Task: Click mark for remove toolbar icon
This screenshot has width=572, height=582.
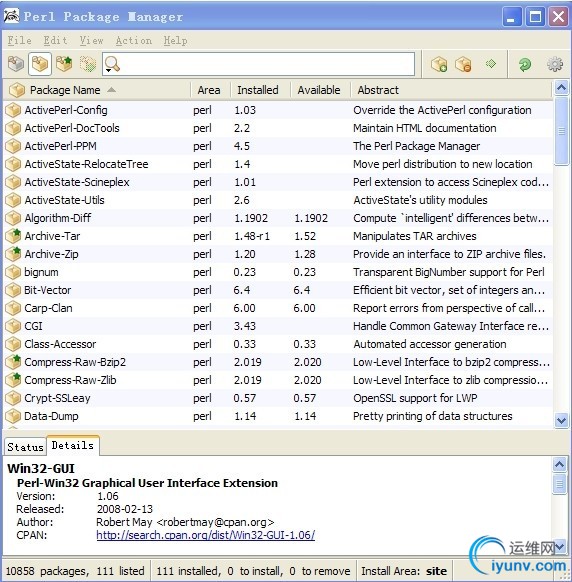Action: (463, 64)
